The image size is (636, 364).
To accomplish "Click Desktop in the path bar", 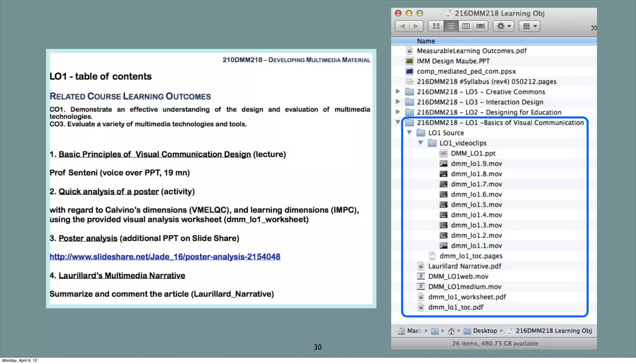I will pyautogui.click(x=485, y=331).
